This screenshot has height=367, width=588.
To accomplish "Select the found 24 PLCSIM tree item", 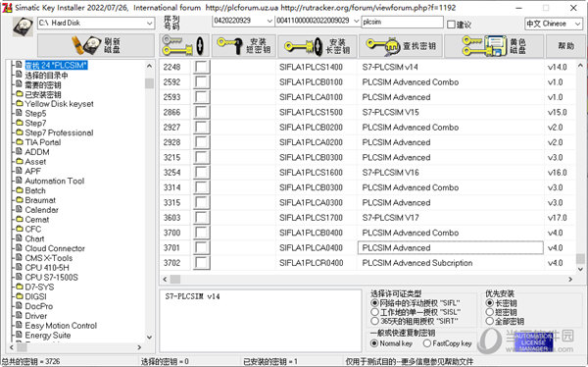I will (x=56, y=66).
